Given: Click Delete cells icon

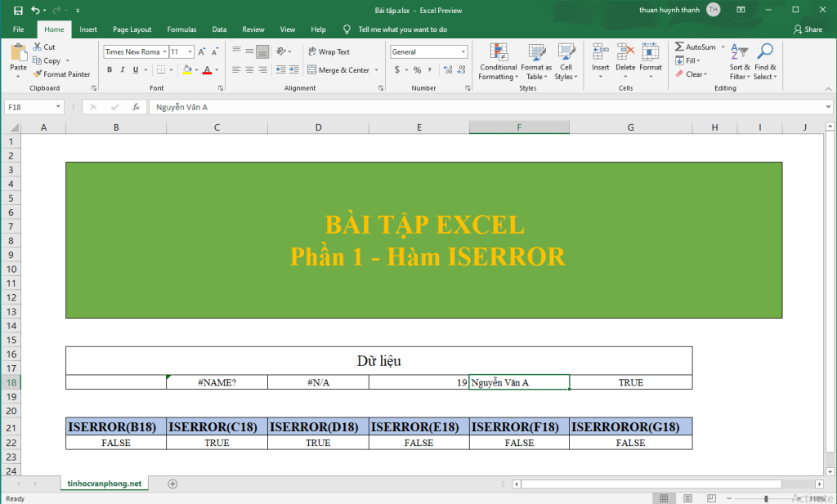Looking at the screenshot, I should [625, 51].
